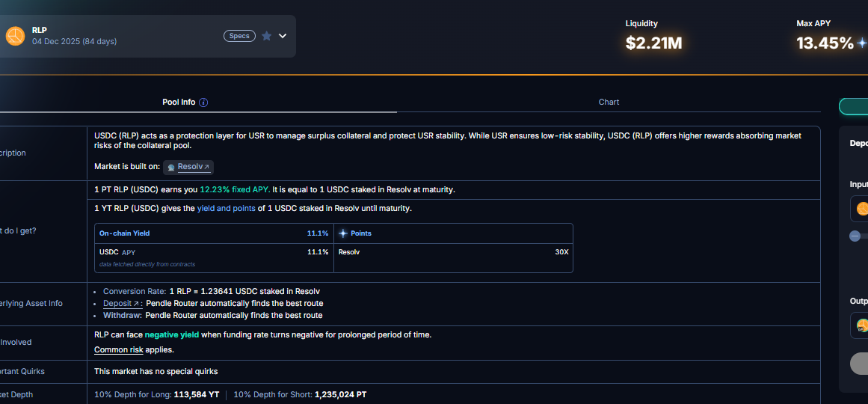Click the On-chain Yield header
Image resolution: width=868 pixels, height=404 pixels.
(x=125, y=233)
